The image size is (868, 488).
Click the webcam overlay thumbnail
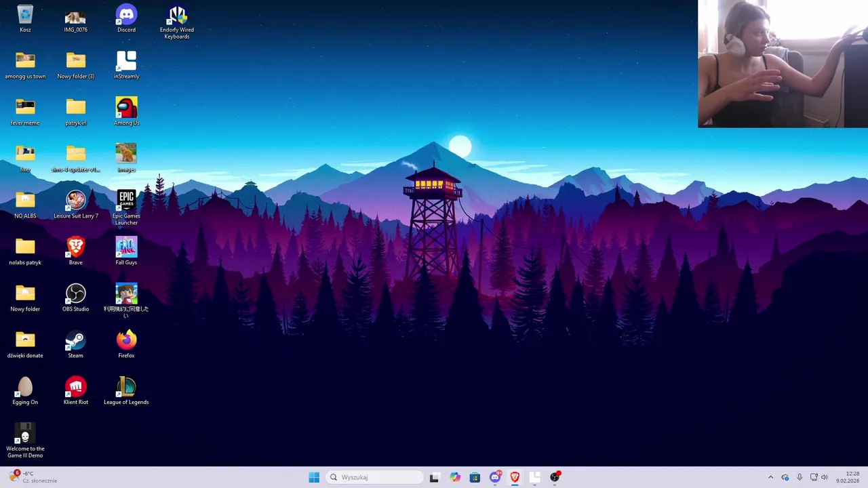click(783, 64)
